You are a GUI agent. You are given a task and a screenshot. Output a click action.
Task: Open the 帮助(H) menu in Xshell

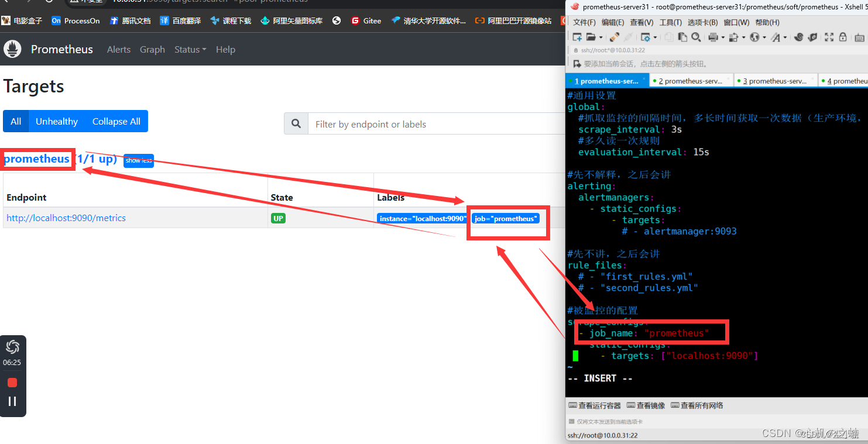[767, 22]
